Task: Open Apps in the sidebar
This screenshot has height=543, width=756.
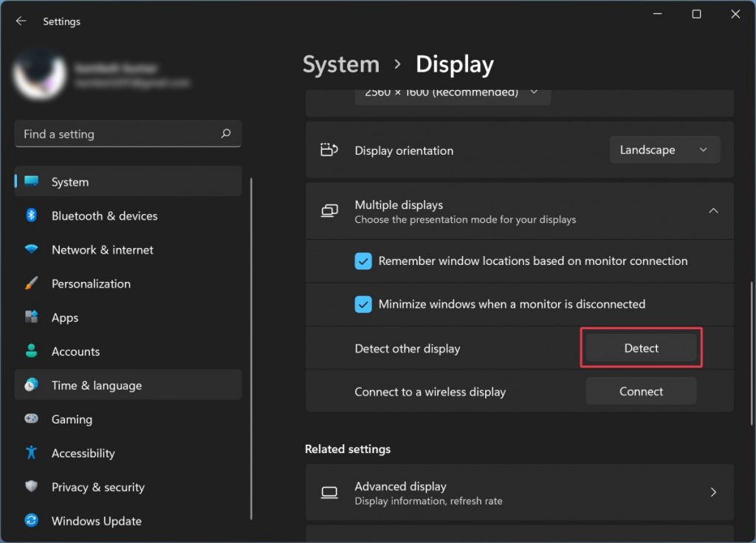Action: [65, 317]
